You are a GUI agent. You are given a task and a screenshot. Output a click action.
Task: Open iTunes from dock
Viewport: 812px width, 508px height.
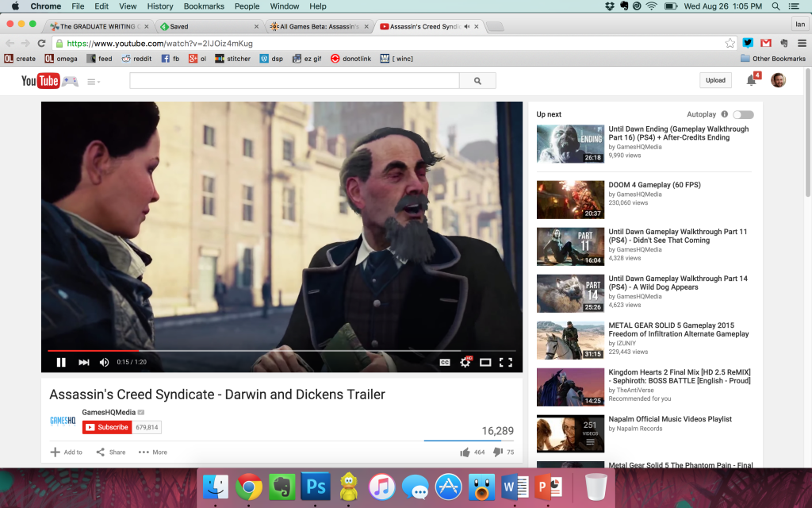[381, 487]
